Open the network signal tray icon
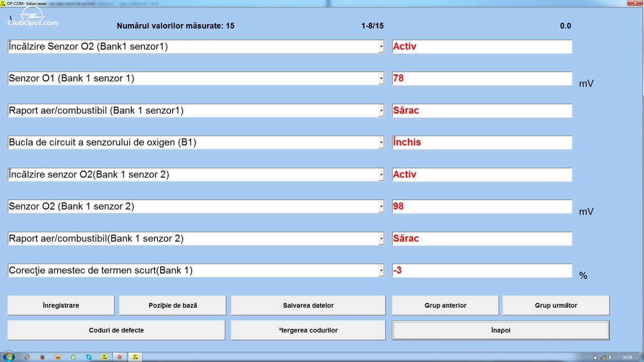This screenshot has width=644, height=362. 603,357
